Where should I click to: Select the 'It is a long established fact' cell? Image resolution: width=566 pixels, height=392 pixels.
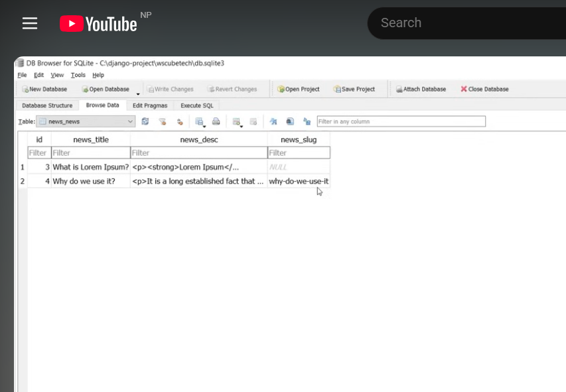[199, 181]
